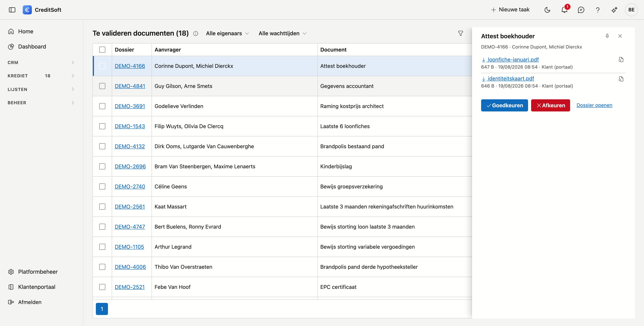Viewport: 644px width, 326px height.
Task: Open help question mark icon
Action: (x=598, y=10)
